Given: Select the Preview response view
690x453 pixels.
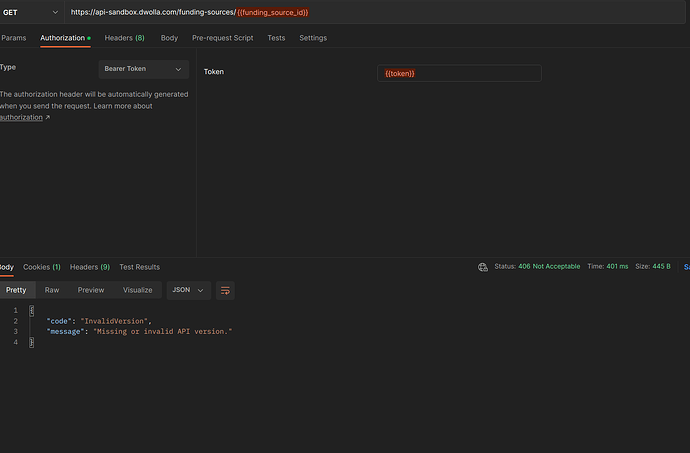Looking at the screenshot, I should pyautogui.click(x=91, y=290).
